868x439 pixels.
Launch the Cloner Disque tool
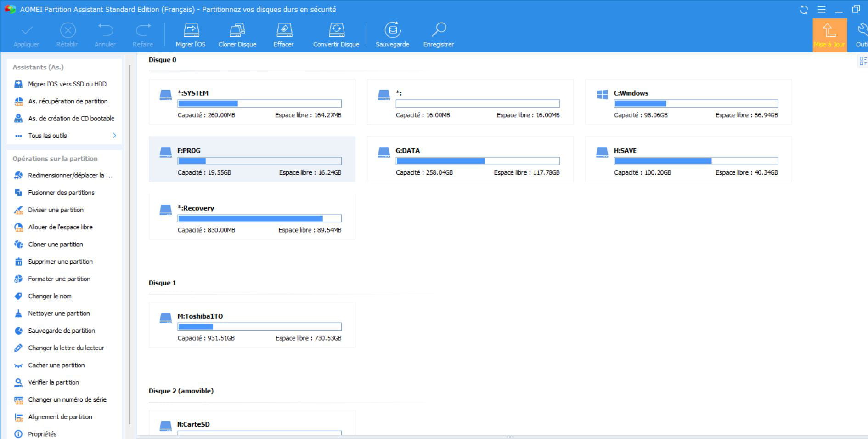click(237, 35)
